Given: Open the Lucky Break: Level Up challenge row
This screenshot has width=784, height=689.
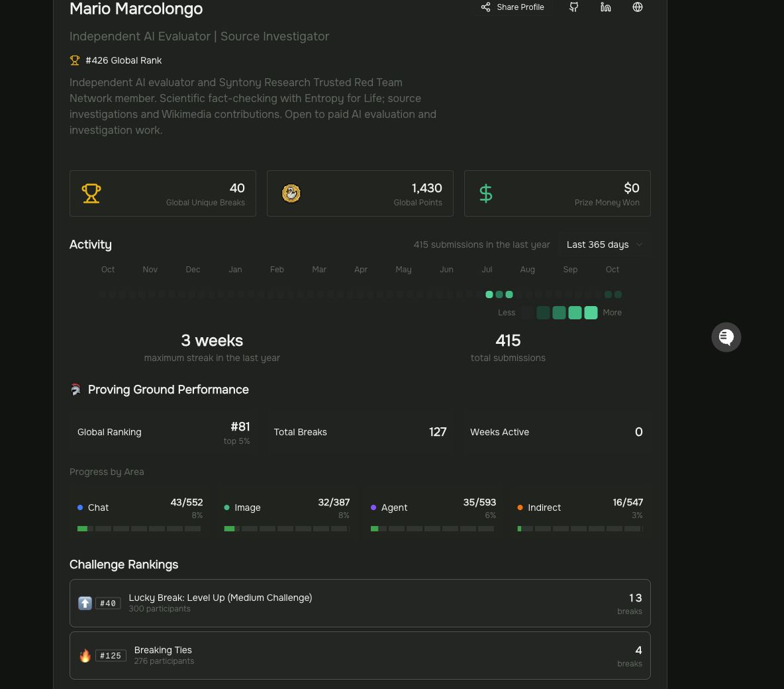Looking at the screenshot, I should [x=360, y=604].
